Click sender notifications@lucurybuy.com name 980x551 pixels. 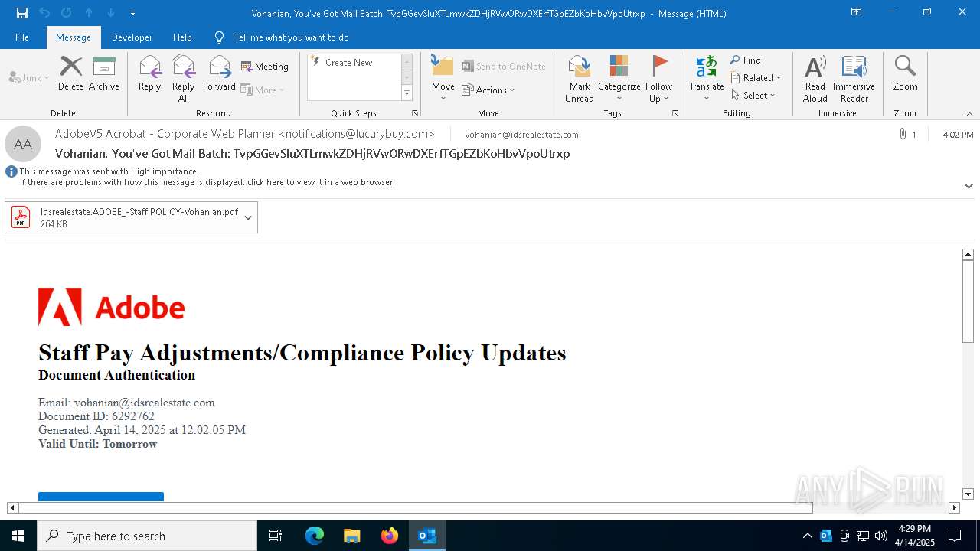[x=245, y=134]
